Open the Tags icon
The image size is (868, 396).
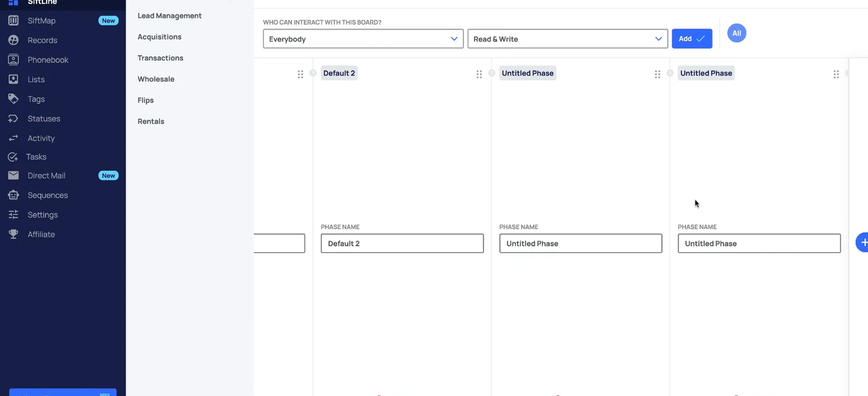click(x=14, y=99)
